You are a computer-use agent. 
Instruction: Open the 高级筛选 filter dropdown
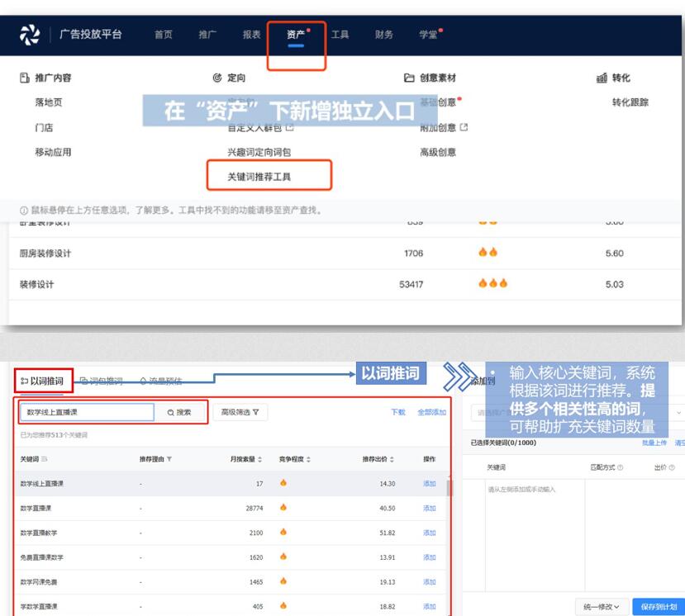240,412
